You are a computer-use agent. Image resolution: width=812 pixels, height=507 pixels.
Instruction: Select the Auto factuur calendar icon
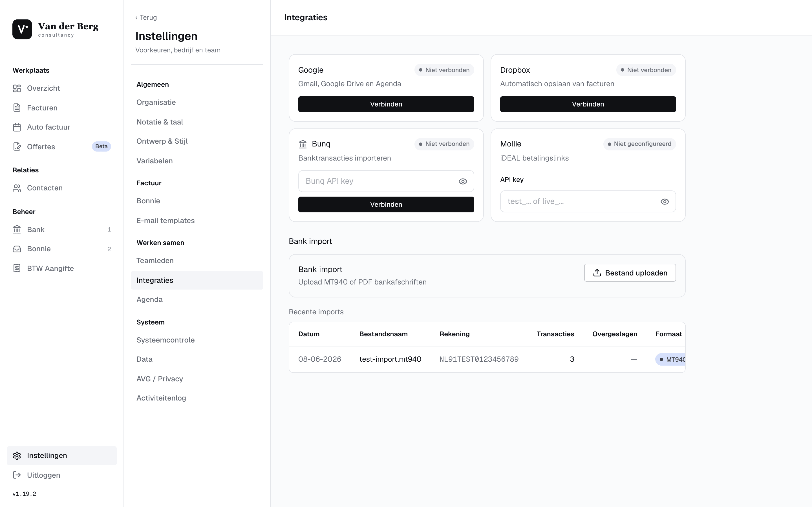coord(17,127)
